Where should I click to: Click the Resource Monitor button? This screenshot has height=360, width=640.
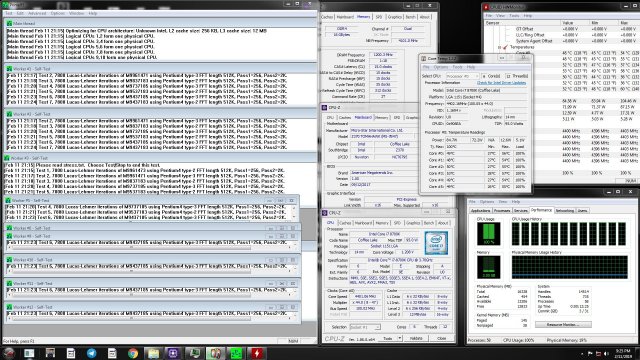tap(563, 324)
